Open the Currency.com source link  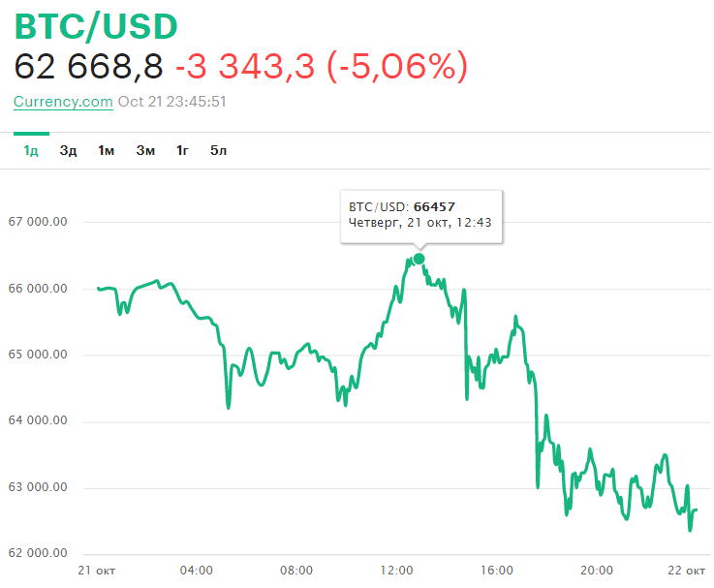pos(63,102)
